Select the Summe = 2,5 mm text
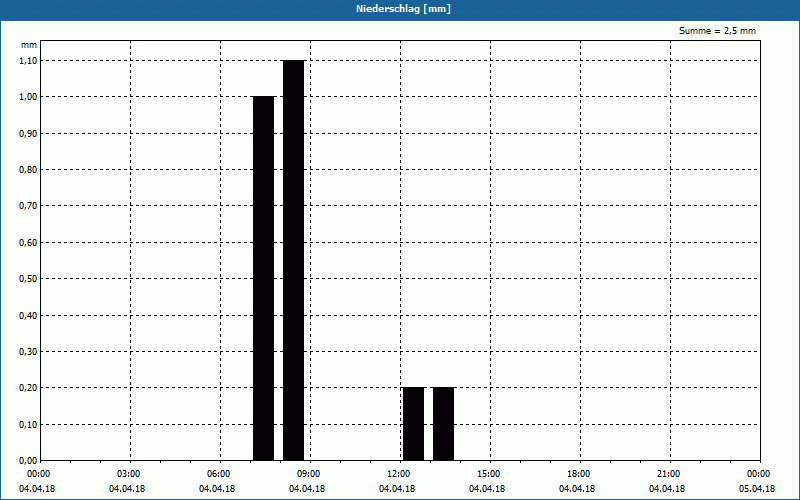The height and width of the screenshot is (500, 800). (717, 31)
